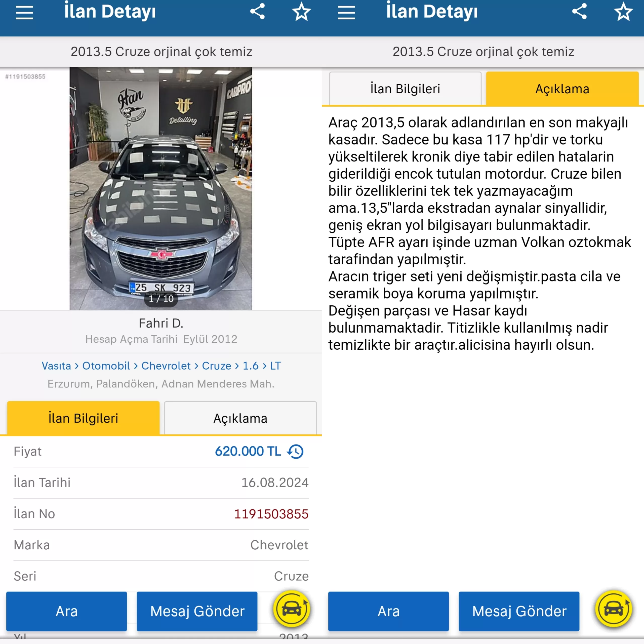644x644 pixels.
Task: Toggle favorite star in right header
Action: click(624, 12)
